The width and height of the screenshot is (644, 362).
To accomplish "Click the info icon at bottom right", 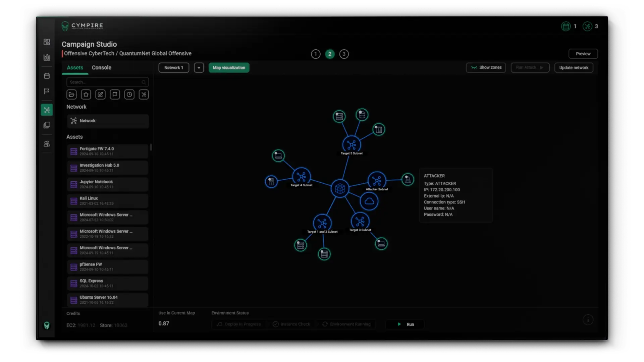I will 588,320.
